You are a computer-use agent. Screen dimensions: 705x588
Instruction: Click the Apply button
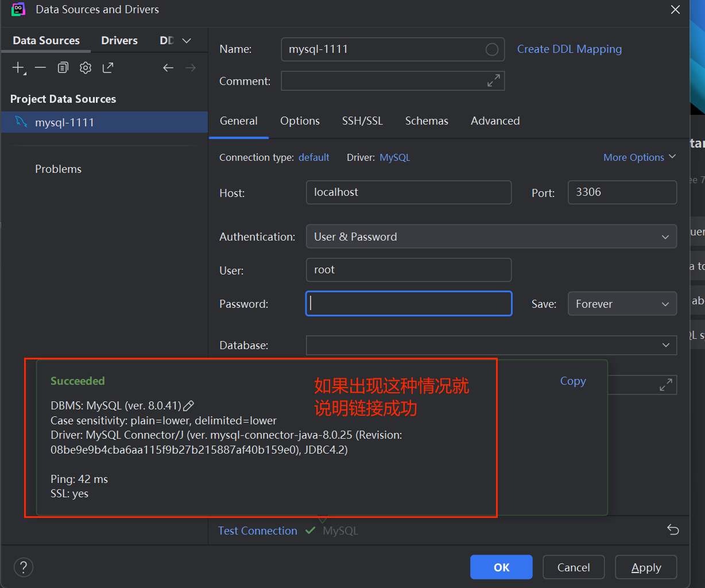[646, 567]
